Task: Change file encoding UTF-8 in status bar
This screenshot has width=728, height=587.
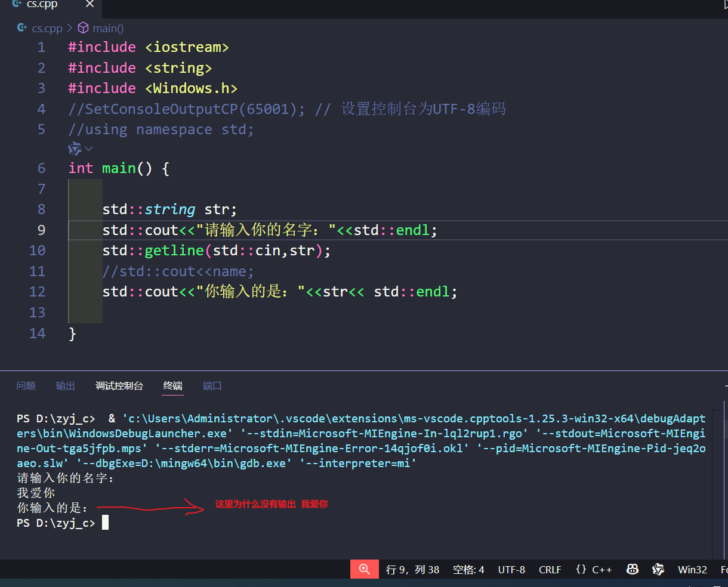Action: click(x=512, y=570)
